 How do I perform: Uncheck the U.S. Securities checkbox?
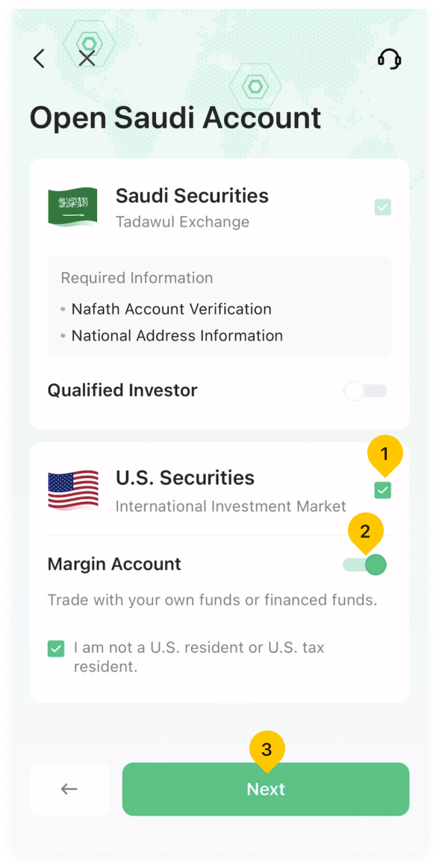pos(382,490)
